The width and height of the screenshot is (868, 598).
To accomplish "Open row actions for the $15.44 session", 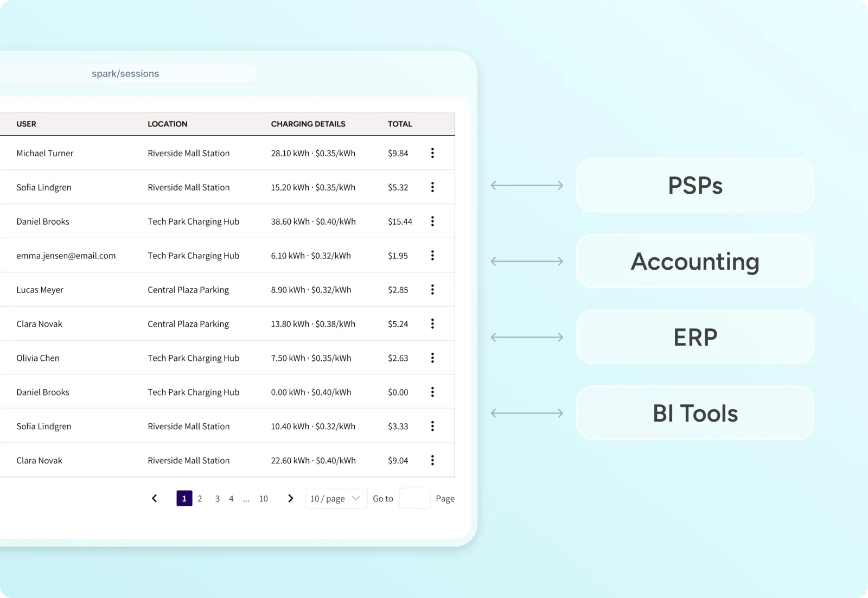I will pos(432,221).
